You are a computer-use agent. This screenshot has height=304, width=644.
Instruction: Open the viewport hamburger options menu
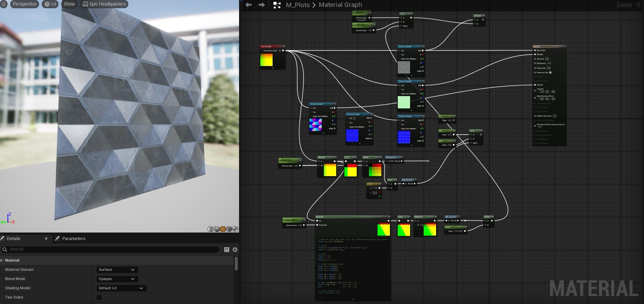pyautogui.click(x=4, y=4)
